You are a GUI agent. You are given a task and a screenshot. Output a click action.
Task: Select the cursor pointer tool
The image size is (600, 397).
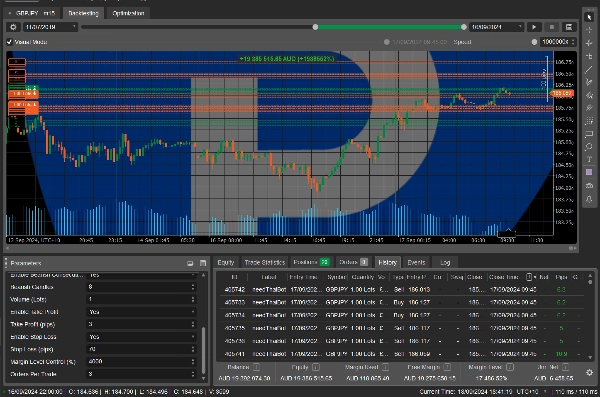[589, 17]
